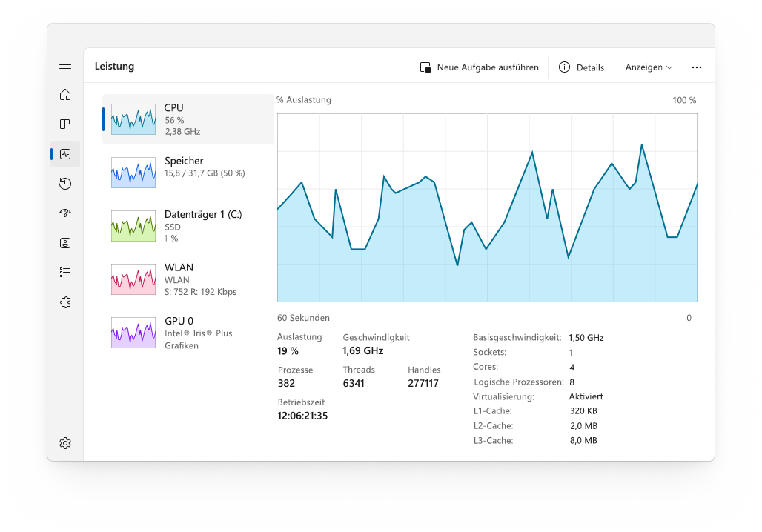Select the CPU performance entry
The width and height of the screenshot is (762, 532).
tap(188, 119)
